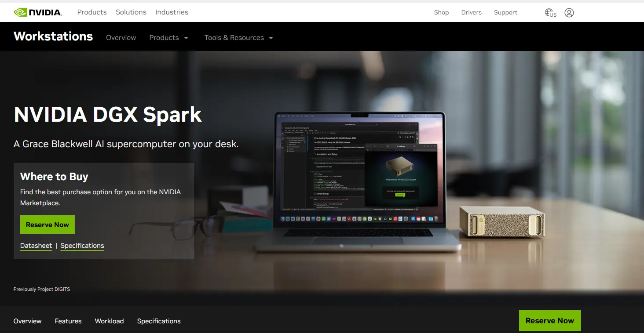Click the Grace Blackwell AI supercomputer tagline

(126, 144)
